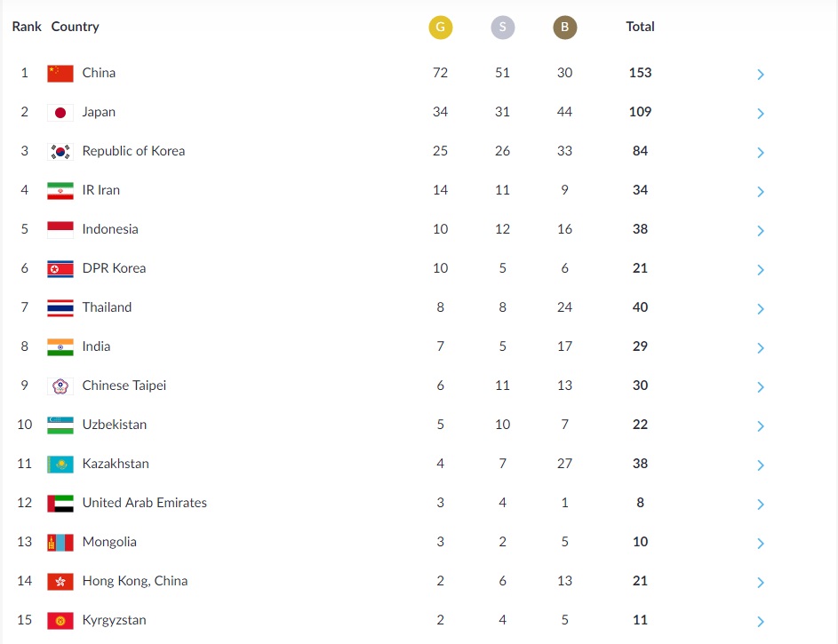
Task: Expand the IR Iran row chevron
Action: 761,192
